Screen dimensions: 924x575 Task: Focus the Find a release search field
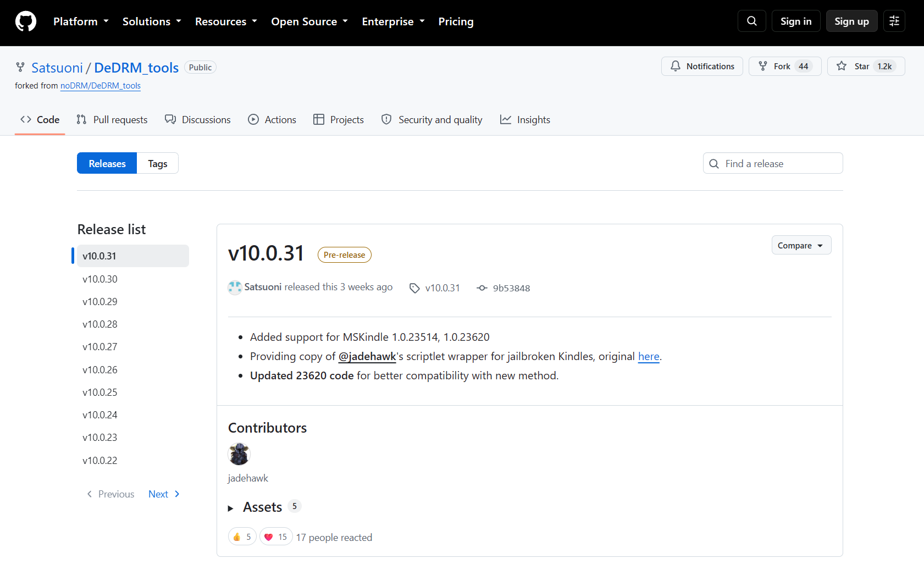pos(773,163)
